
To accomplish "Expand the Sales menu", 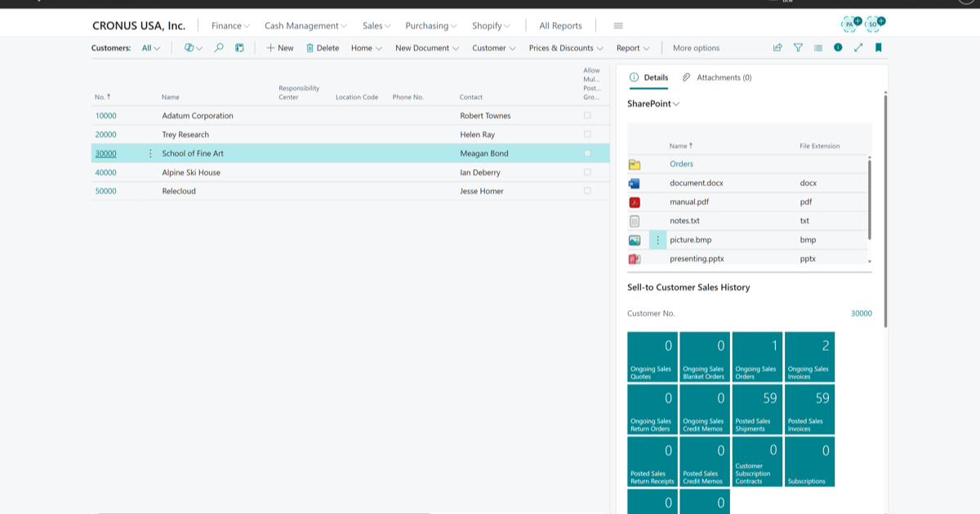I will click(376, 26).
